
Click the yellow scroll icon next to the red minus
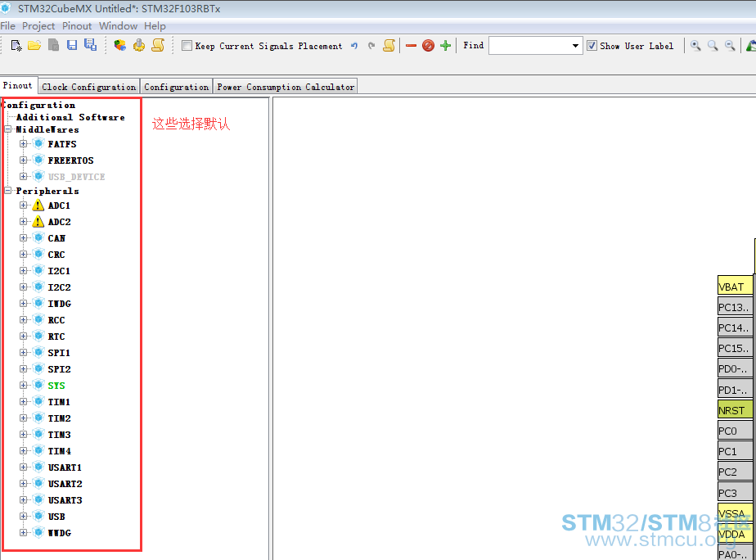(x=389, y=45)
